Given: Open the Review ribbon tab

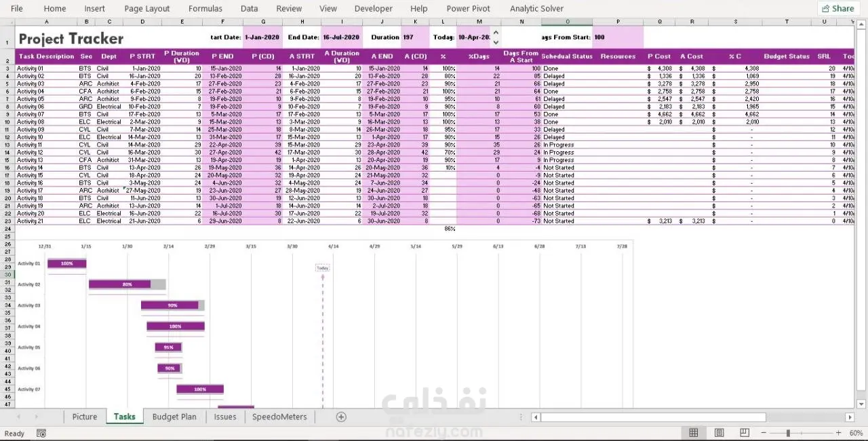Looking at the screenshot, I should (289, 8).
